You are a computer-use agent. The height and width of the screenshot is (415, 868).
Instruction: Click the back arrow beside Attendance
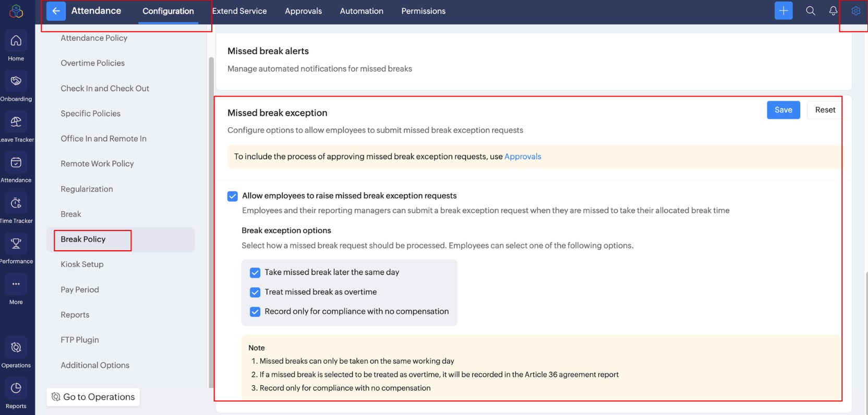[56, 11]
